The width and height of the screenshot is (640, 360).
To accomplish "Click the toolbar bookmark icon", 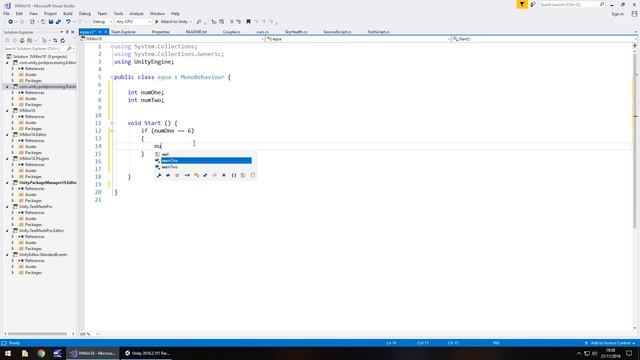I will pyautogui.click(x=248, y=22).
